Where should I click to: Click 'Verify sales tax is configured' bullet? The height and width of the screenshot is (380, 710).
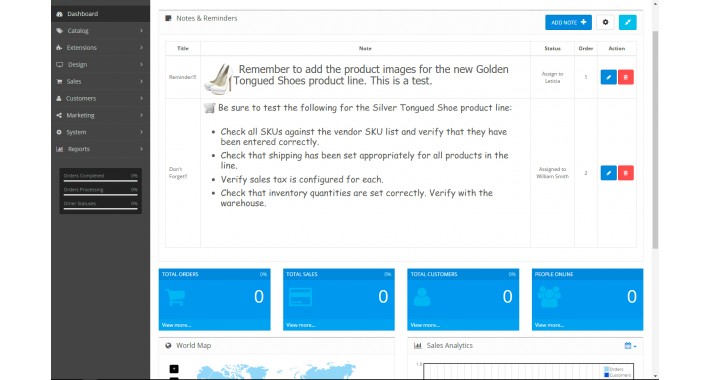[302, 179]
